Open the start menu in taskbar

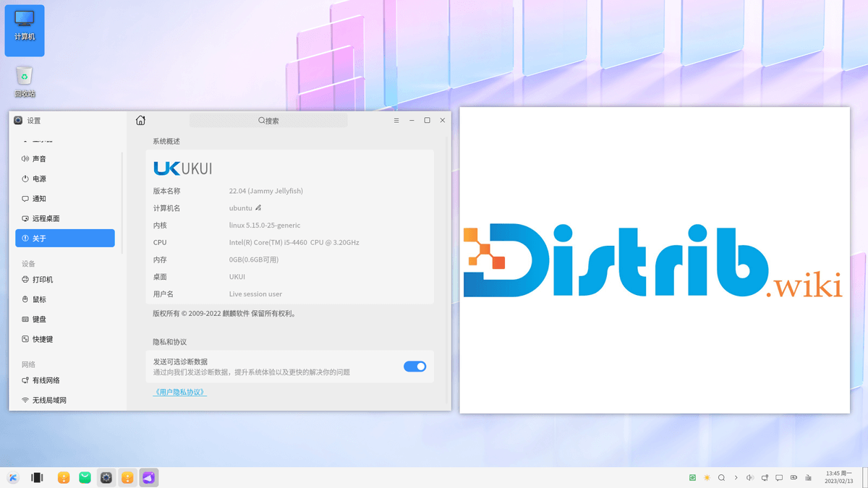point(13,478)
